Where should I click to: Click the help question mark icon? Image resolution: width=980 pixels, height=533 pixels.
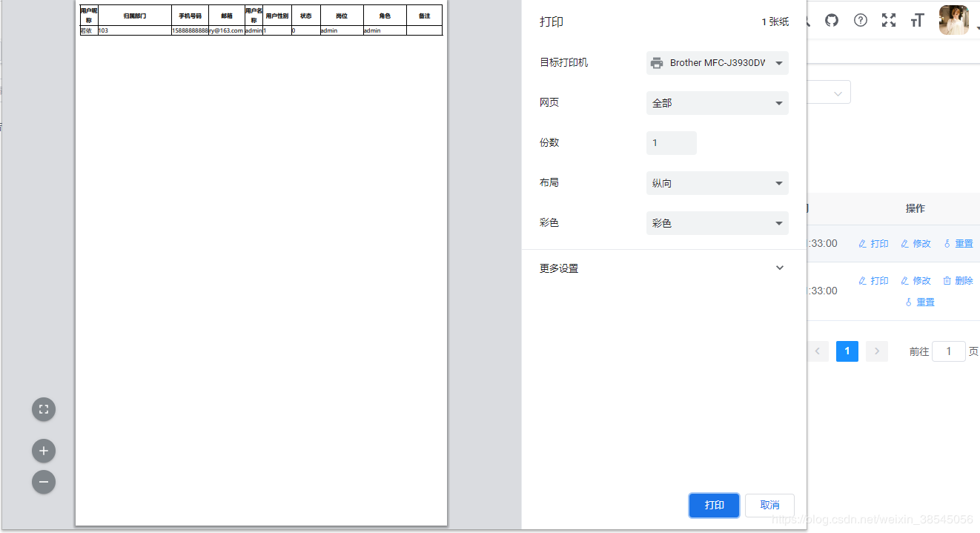[x=860, y=20]
